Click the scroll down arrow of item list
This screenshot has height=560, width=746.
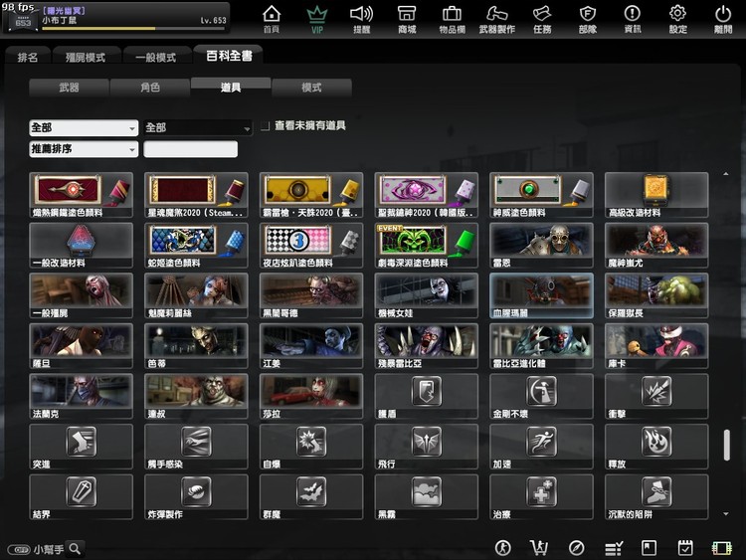tap(726, 514)
